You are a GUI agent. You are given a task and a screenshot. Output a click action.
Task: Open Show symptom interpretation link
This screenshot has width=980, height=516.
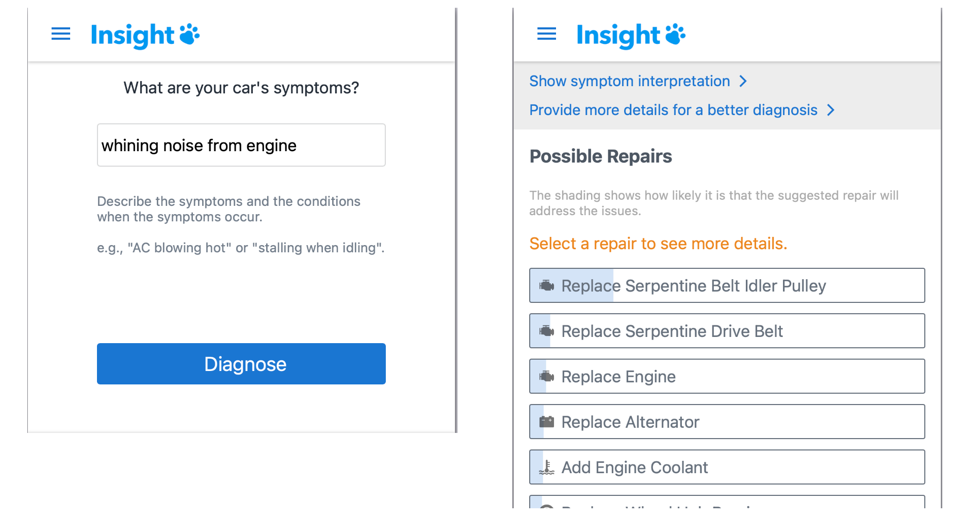[x=630, y=81]
